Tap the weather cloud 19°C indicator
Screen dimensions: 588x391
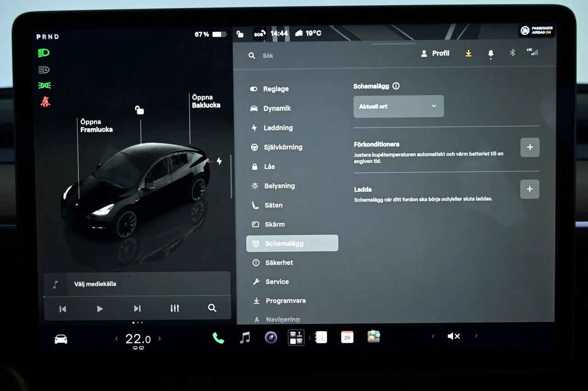308,33
